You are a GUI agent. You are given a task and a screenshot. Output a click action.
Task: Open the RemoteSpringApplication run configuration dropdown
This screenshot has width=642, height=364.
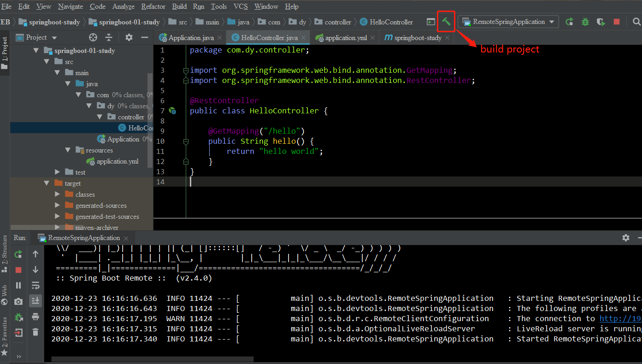pyautogui.click(x=508, y=22)
